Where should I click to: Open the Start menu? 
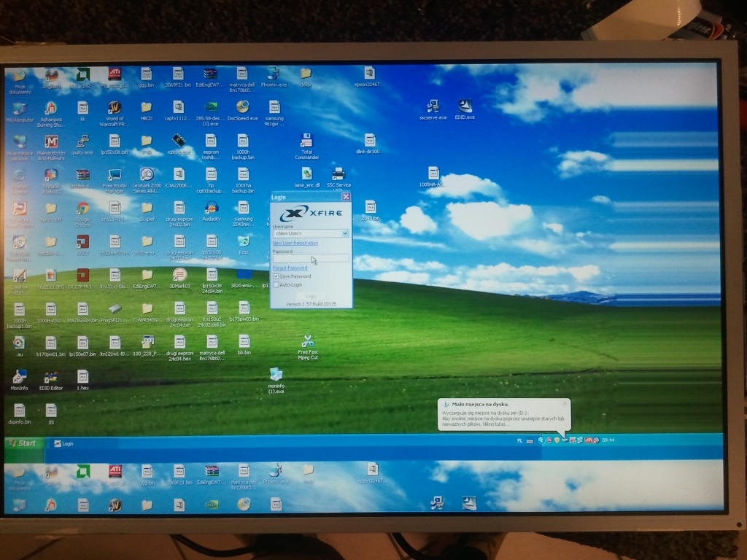point(24,443)
